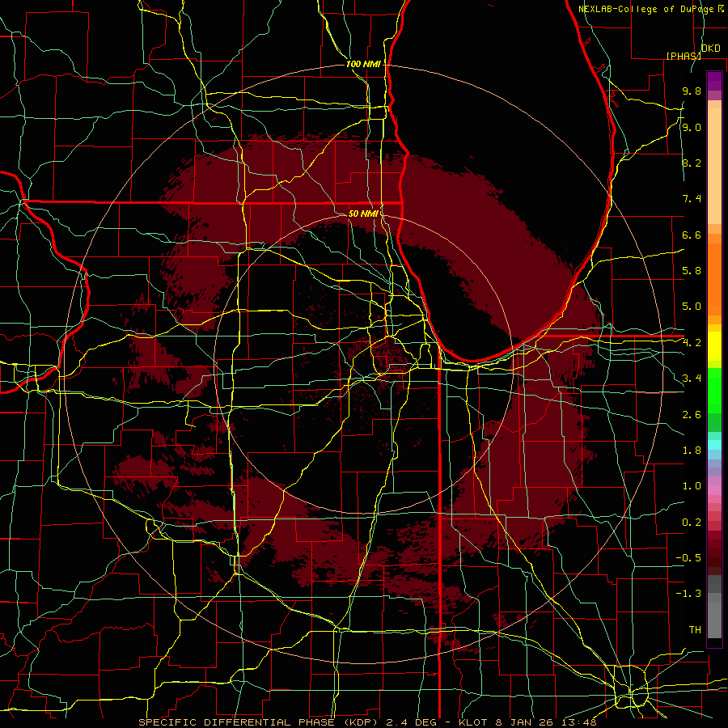Click the 9.8 scale value
728x728 pixels.
pos(692,91)
